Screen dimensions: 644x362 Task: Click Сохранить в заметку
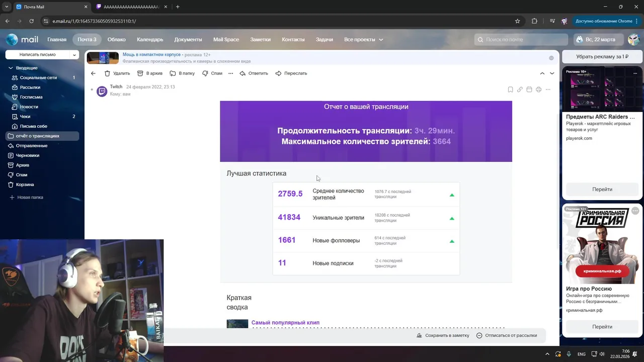click(x=443, y=335)
